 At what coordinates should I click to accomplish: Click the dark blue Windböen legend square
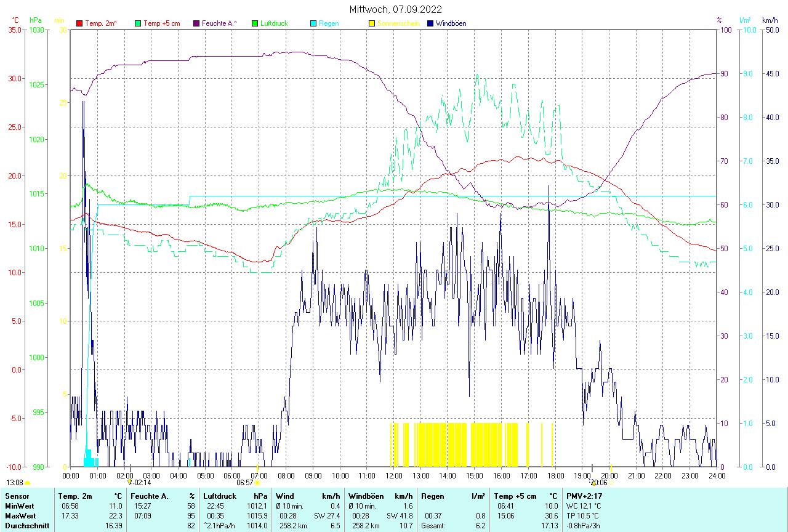click(x=430, y=23)
